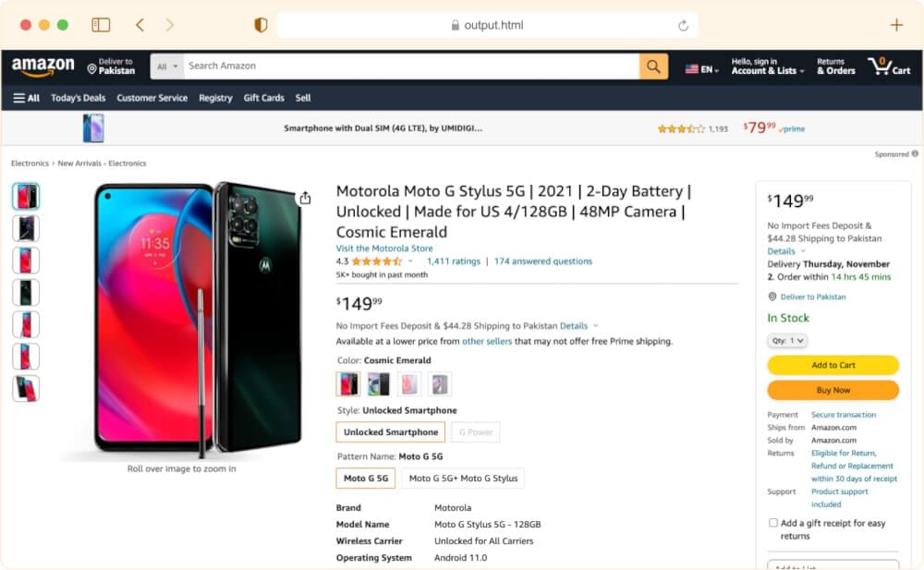
Task: Open the Gift Cards navigation item
Action: pos(263,98)
